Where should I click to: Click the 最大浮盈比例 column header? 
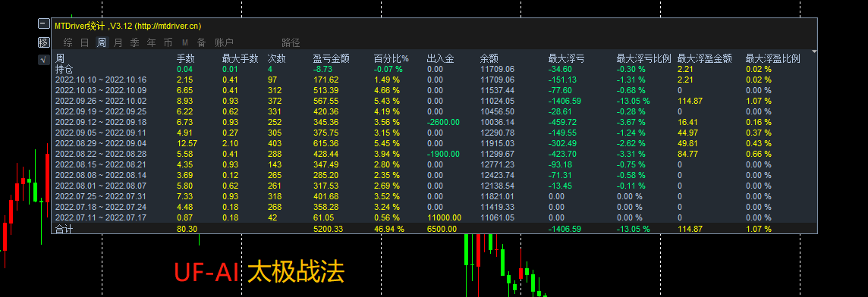click(x=773, y=58)
